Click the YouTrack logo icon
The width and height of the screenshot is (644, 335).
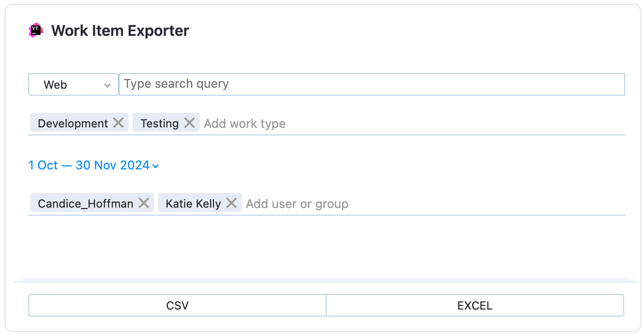[36, 30]
